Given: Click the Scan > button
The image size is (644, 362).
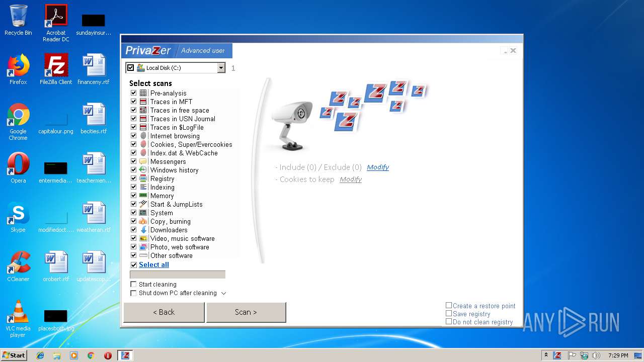Looking at the screenshot, I should pyautogui.click(x=246, y=312).
